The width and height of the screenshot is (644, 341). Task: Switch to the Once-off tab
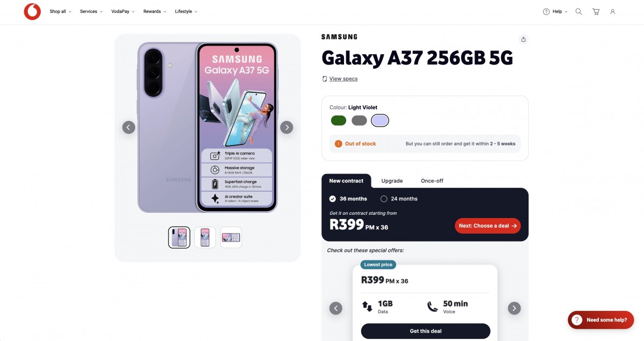coord(432,181)
